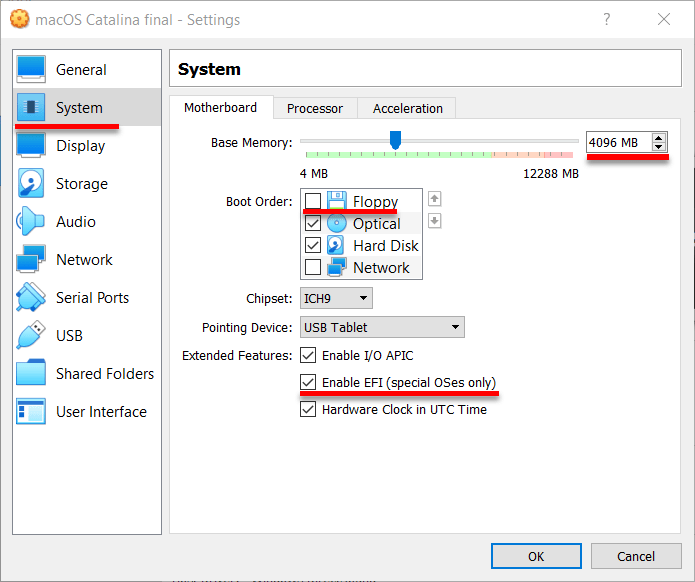Viewport: 695px width, 582px height.
Task: Toggle Enable EFI (special OSes only)
Action: point(308,382)
